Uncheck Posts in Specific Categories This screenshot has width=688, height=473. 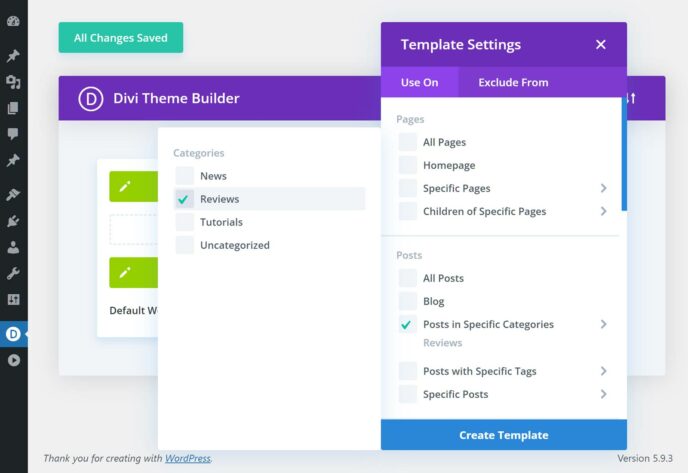pos(408,324)
